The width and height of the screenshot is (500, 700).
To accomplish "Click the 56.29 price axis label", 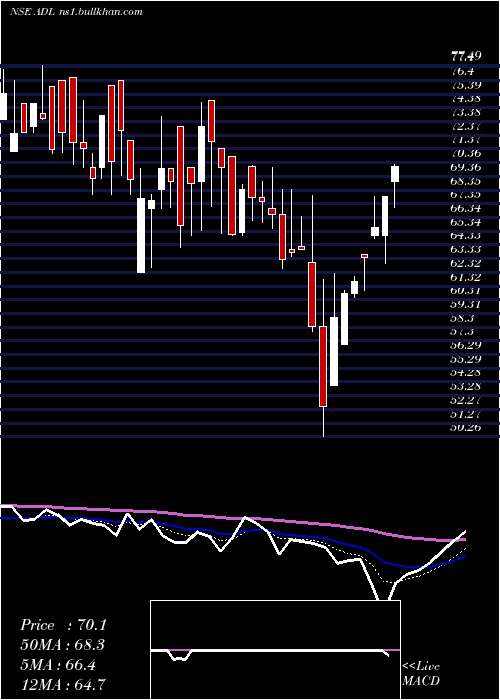I will click(x=466, y=345).
